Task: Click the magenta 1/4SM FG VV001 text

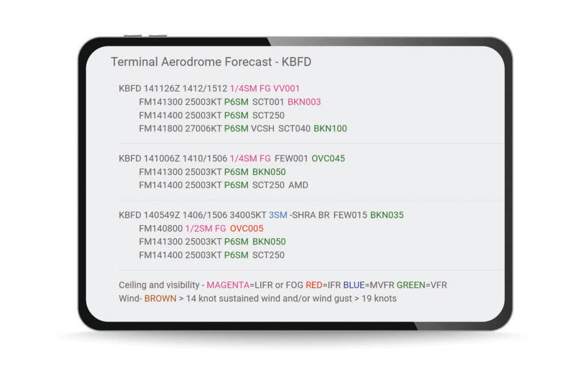Action: (x=265, y=88)
